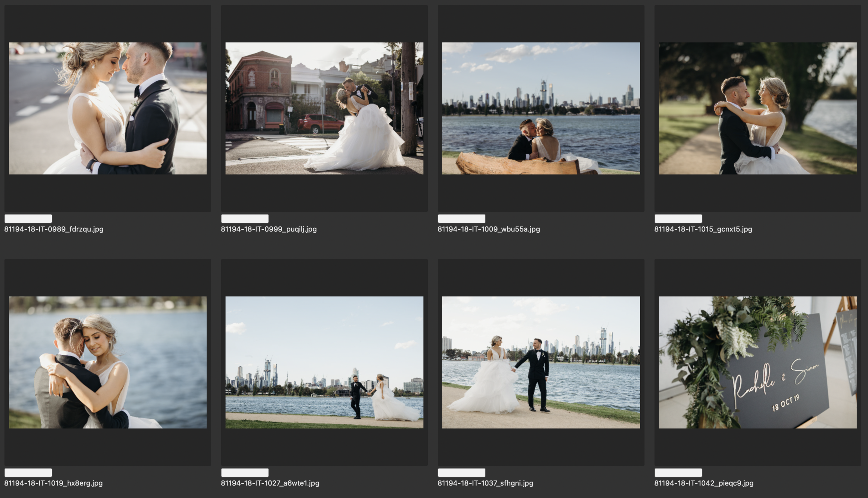
Task: Click the filename 81194-18-IT-1009_wbu55a.jpg
Action: 489,229
